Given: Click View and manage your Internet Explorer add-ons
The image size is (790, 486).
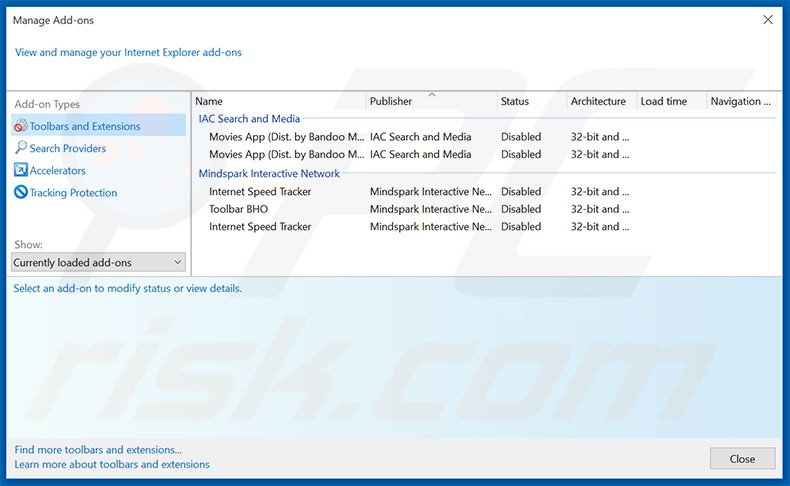Looking at the screenshot, I should coord(128,52).
